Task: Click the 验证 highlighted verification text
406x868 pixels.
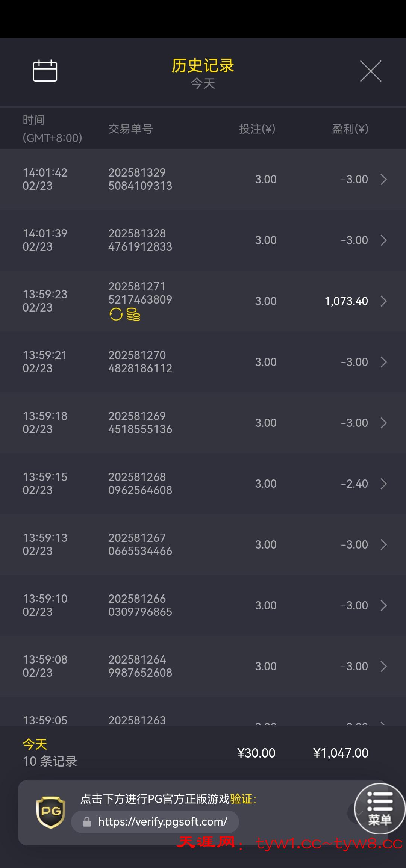Action: [241, 798]
